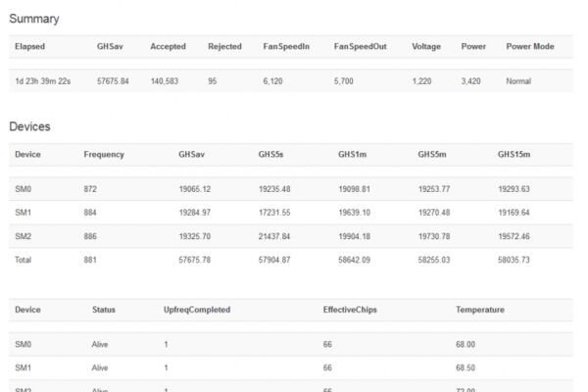Click elapsed value 1d 23h 39m 22s
588x392 pixels.
point(43,81)
